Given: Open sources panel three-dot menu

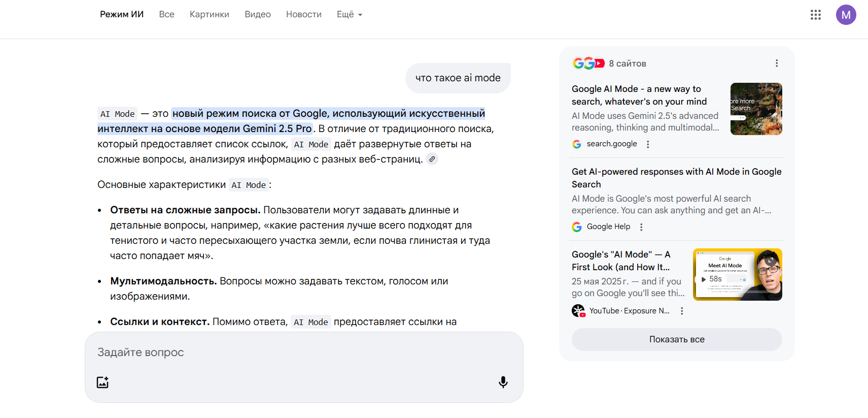Looking at the screenshot, I should 776,63.
